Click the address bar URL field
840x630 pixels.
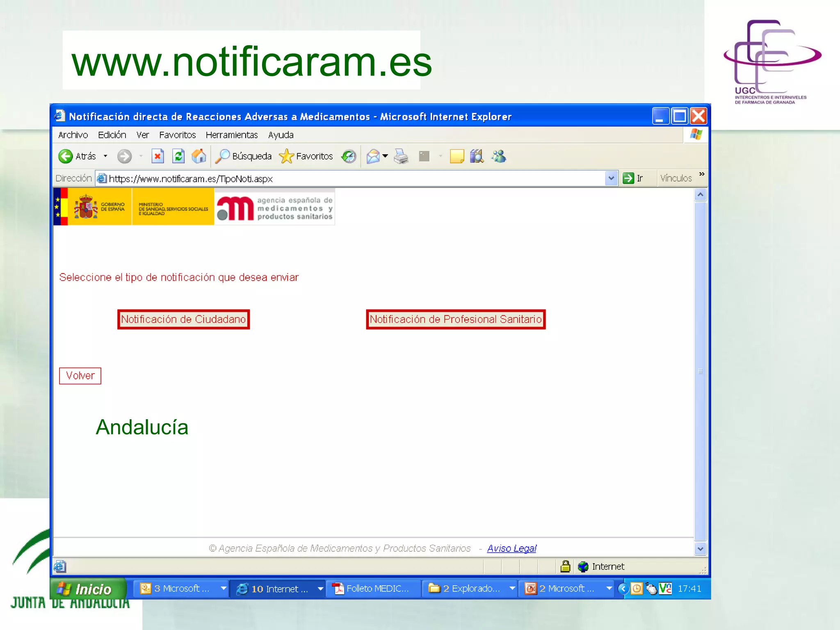coord(351,178)
